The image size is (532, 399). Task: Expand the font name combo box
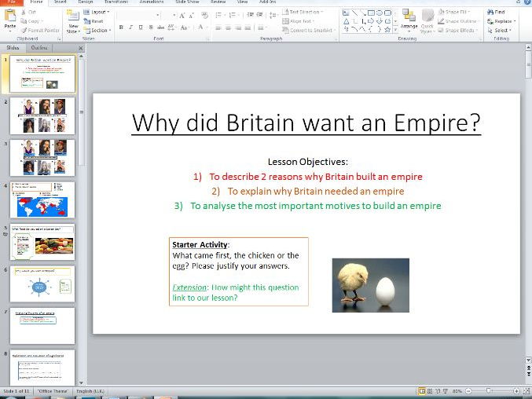click(158, 15)
